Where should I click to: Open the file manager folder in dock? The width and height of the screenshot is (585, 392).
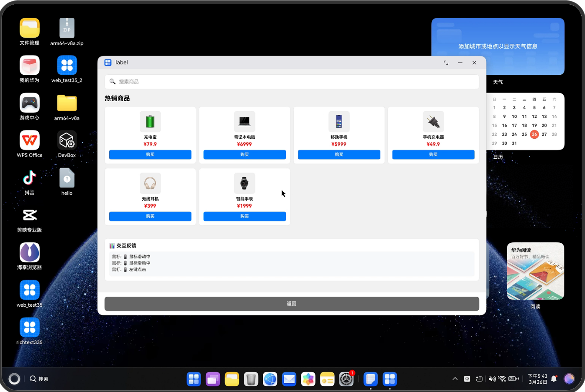[x=232, y=379]
